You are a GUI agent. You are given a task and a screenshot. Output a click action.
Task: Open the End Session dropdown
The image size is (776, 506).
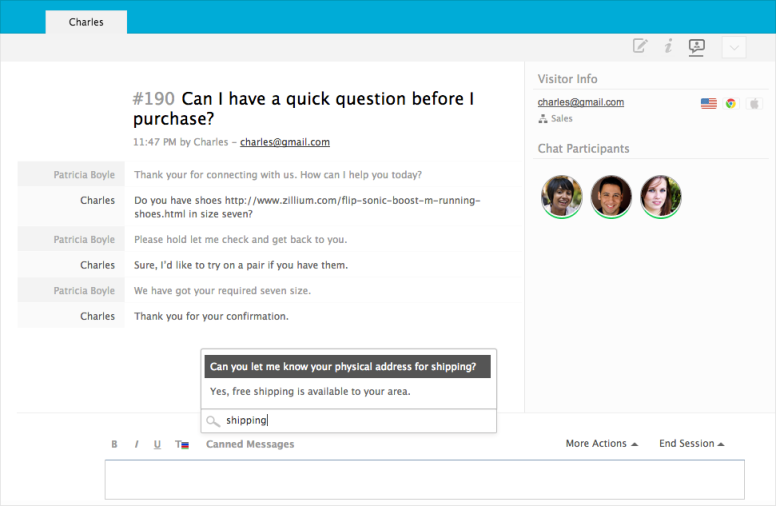[x=691, y=444]
